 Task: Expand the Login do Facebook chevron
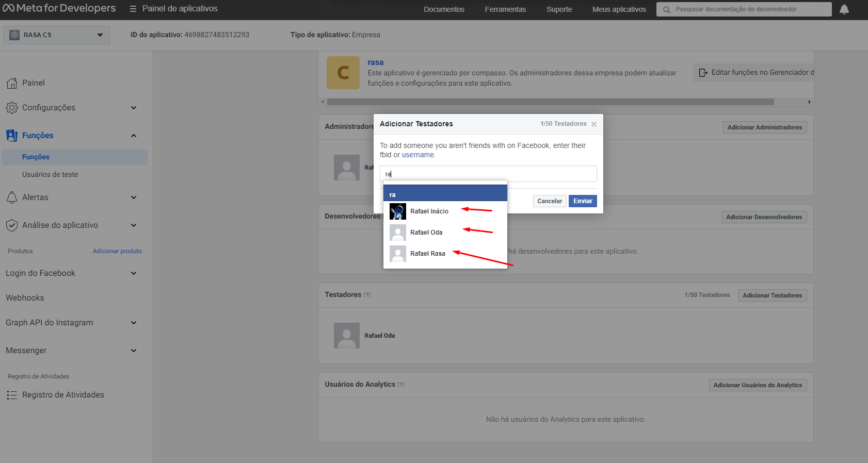(x=134, y=273)
